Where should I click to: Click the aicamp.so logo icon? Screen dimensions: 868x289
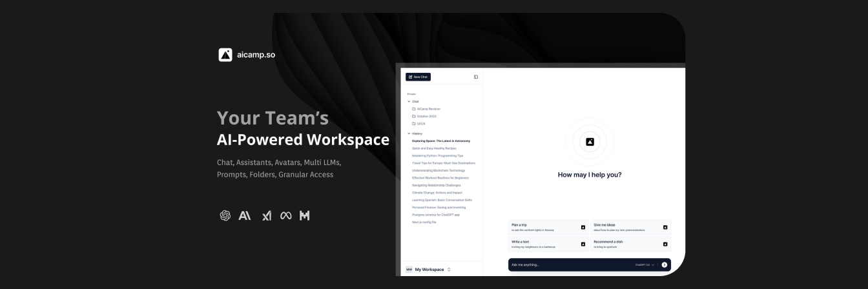pos(225,55)
